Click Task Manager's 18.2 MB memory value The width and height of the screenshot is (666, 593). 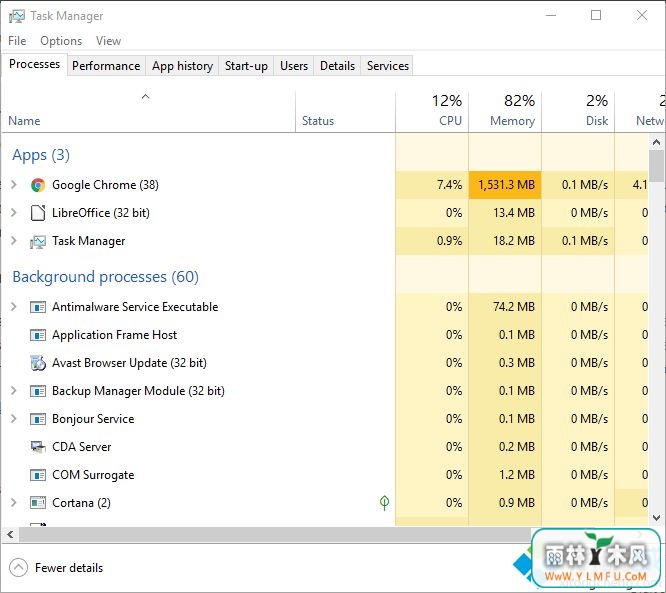click(514, 241)
